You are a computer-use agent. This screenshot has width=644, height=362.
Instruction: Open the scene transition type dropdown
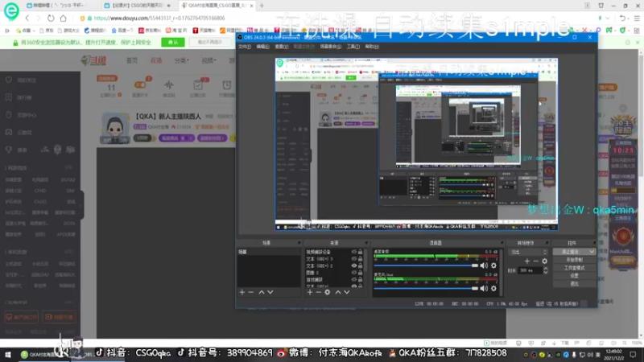[x=528, y=252]
